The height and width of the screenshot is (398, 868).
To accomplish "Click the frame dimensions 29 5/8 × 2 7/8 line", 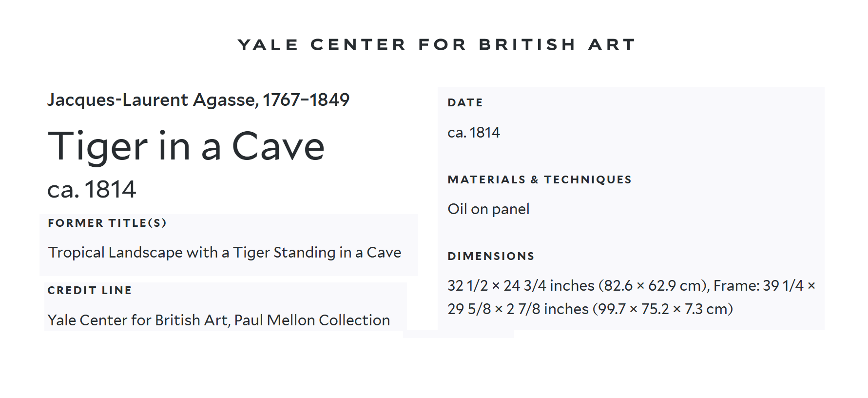I will 590,309.
